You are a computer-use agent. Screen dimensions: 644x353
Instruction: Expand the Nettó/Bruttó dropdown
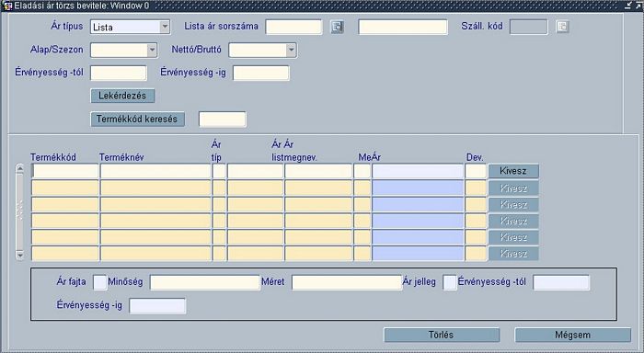pyautogui.click(x=262, y=50)
